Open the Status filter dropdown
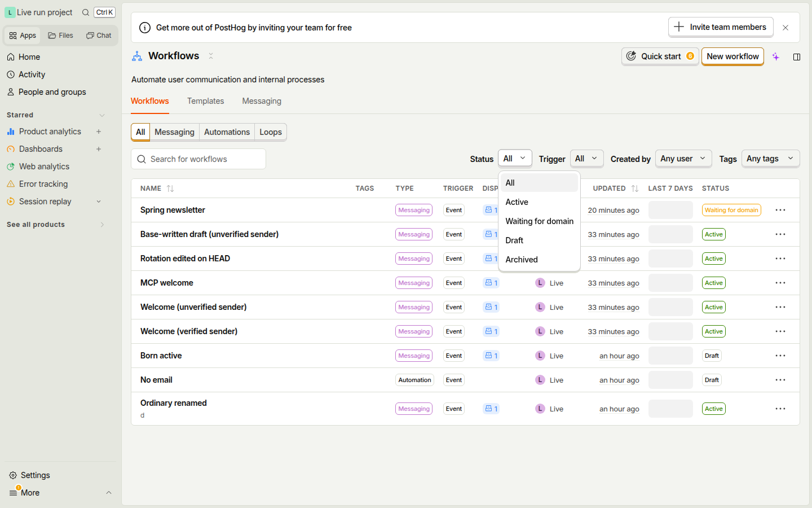This screenshot has width=812, height=508. tap(515, 159)
